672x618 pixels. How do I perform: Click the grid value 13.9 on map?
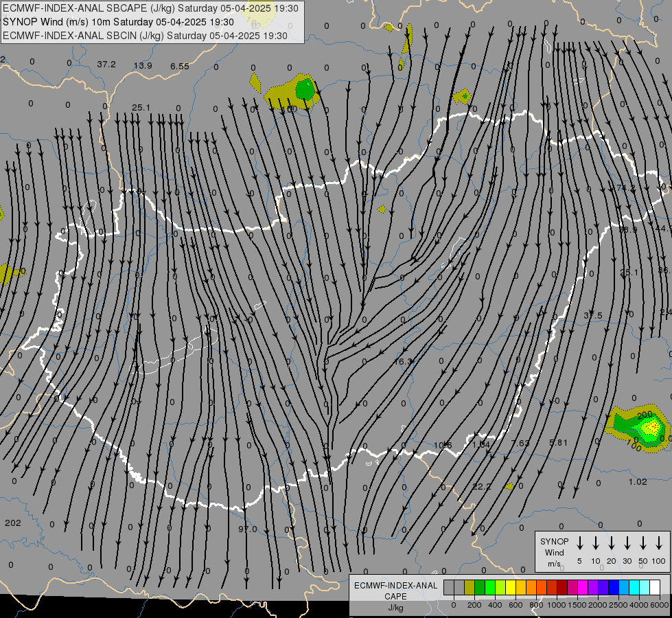(x=143, y=66)
